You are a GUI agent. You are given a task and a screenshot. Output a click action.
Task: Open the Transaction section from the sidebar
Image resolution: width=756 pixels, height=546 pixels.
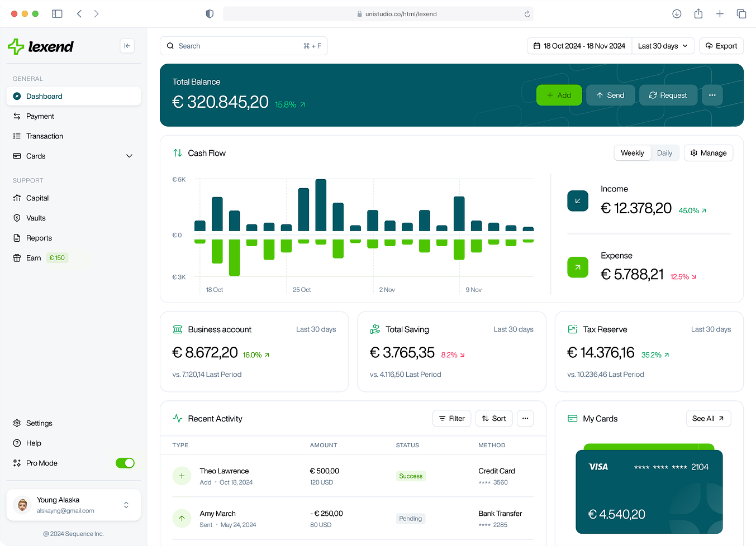point(45,136)
